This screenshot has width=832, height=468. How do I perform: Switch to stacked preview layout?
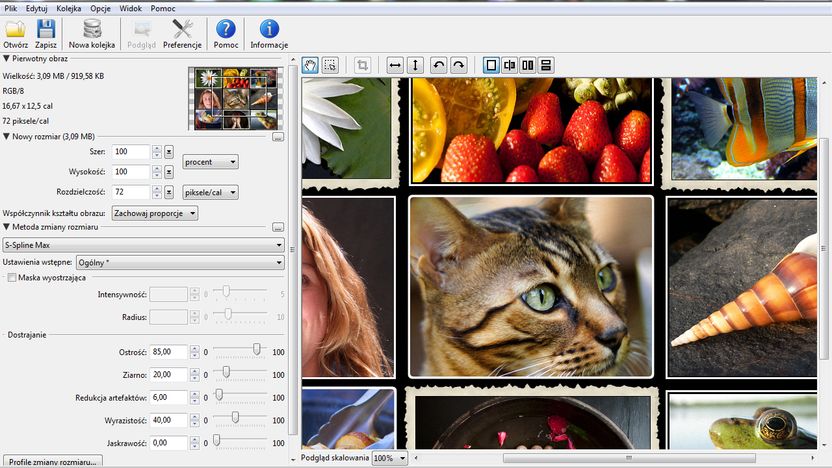point(545,65)
